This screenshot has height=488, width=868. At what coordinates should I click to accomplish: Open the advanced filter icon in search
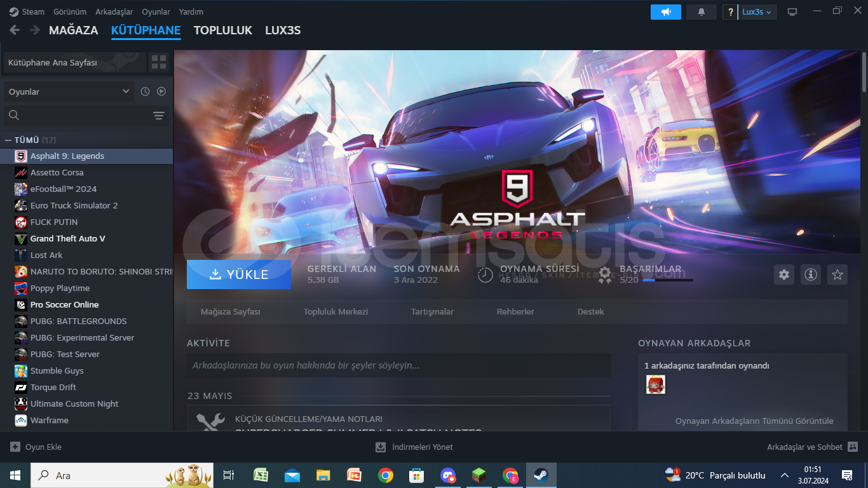tap(158, 115)
